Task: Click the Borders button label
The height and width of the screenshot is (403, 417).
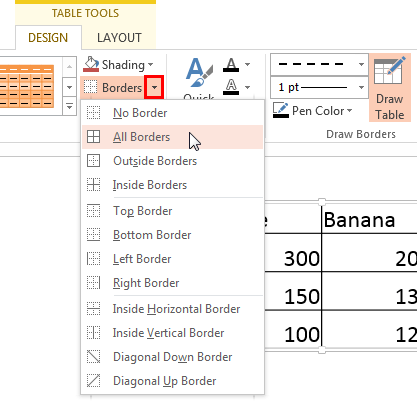Action: (122, 88)
